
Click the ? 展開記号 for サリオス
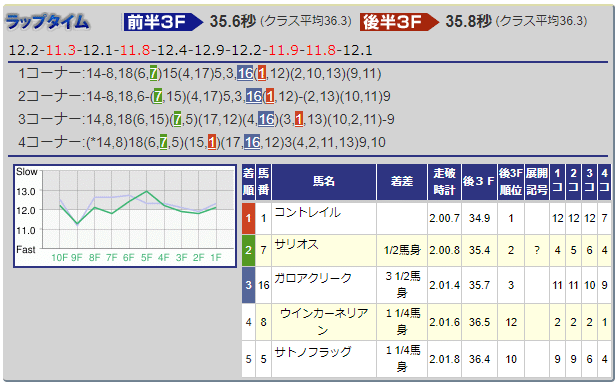[537, 250]
